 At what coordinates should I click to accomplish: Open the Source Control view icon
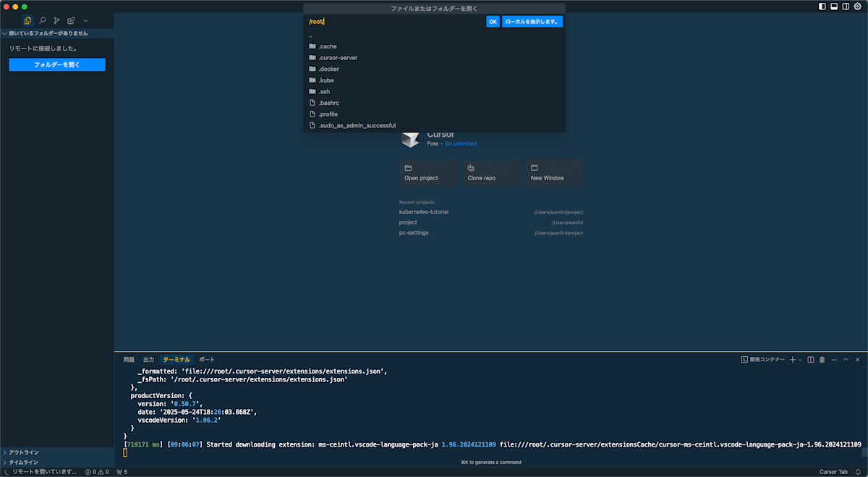56,21
